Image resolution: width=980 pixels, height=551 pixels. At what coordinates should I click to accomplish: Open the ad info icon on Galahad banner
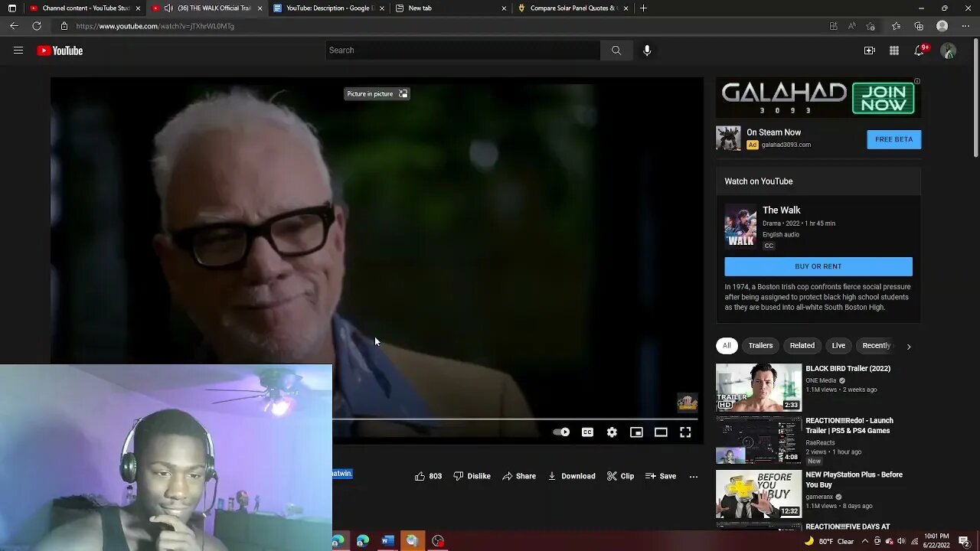click(917, 81)
